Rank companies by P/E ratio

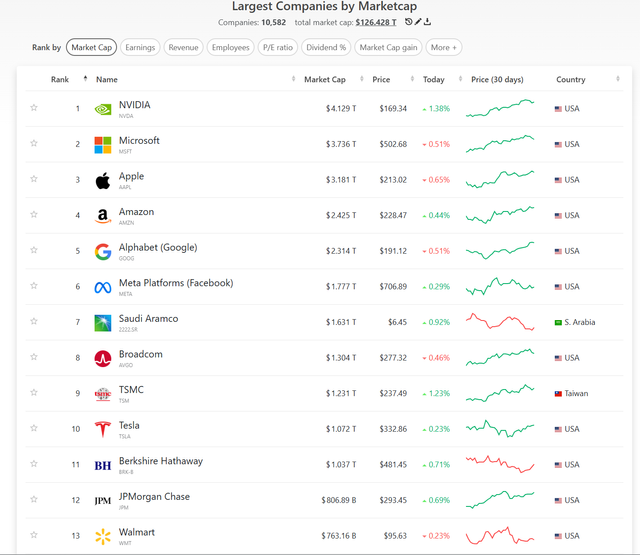[278, 47]
